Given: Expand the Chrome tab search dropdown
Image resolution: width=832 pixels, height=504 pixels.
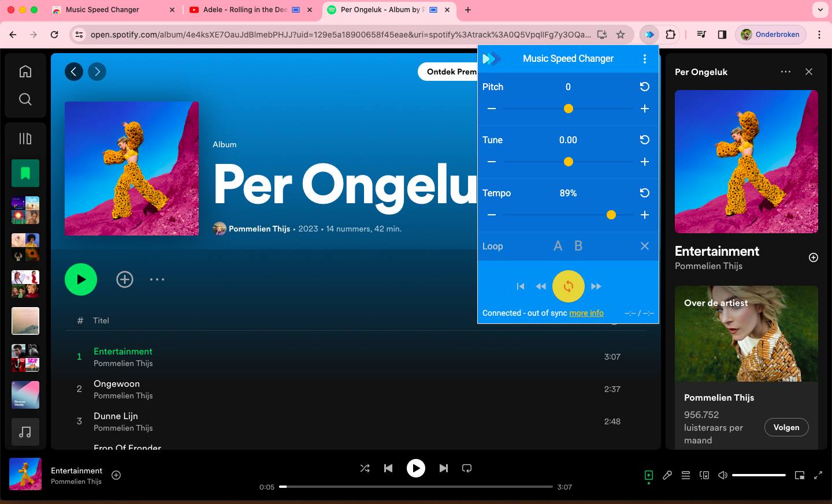Looking at the screenshot, I should [x=820, y=10].
